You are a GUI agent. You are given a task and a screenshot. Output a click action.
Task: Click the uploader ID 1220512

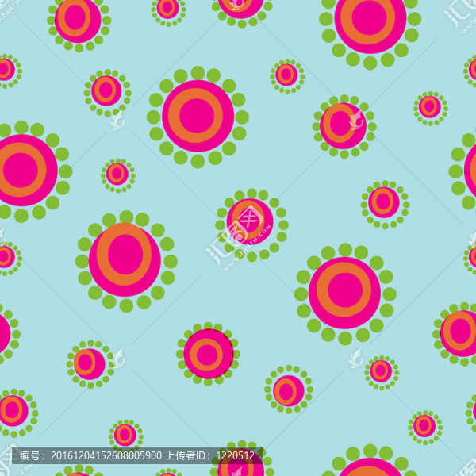pyautogui.click(x=236, y=455)
